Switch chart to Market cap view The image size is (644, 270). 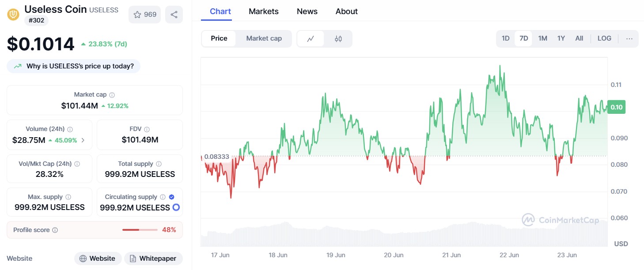click(264, 38)
